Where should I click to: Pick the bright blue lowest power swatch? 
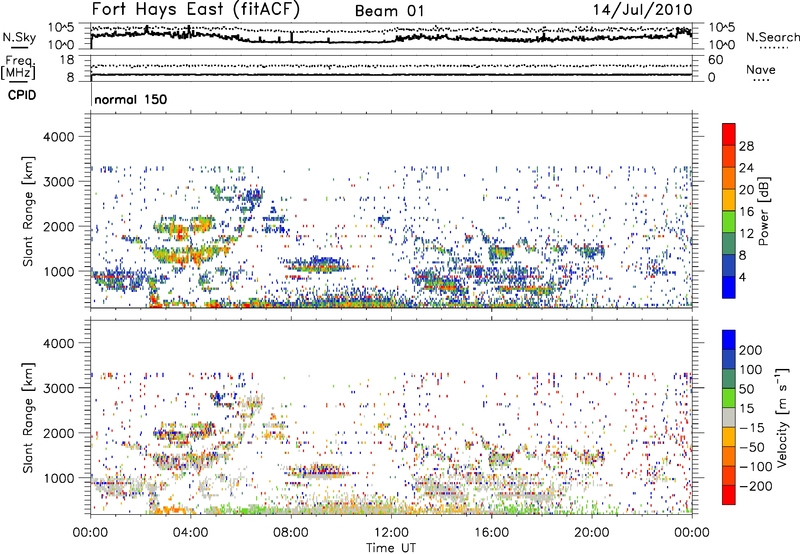tap(729, 288)
